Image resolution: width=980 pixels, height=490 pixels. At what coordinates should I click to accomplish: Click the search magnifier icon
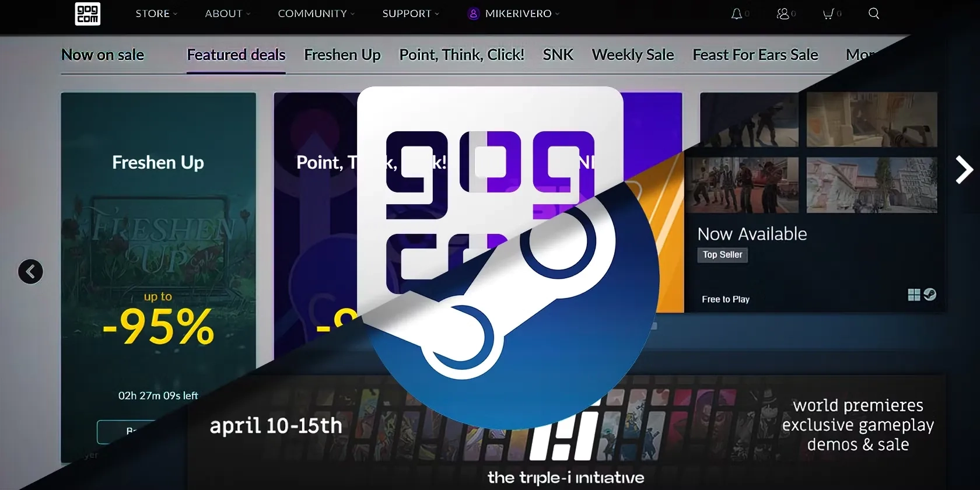(873, 14)
